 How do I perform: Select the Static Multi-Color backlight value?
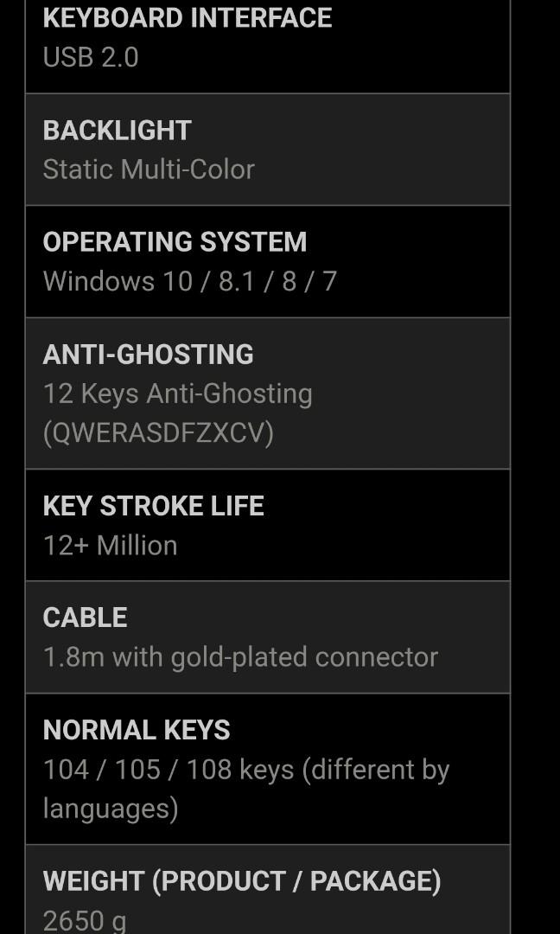(x=149, y=169)
